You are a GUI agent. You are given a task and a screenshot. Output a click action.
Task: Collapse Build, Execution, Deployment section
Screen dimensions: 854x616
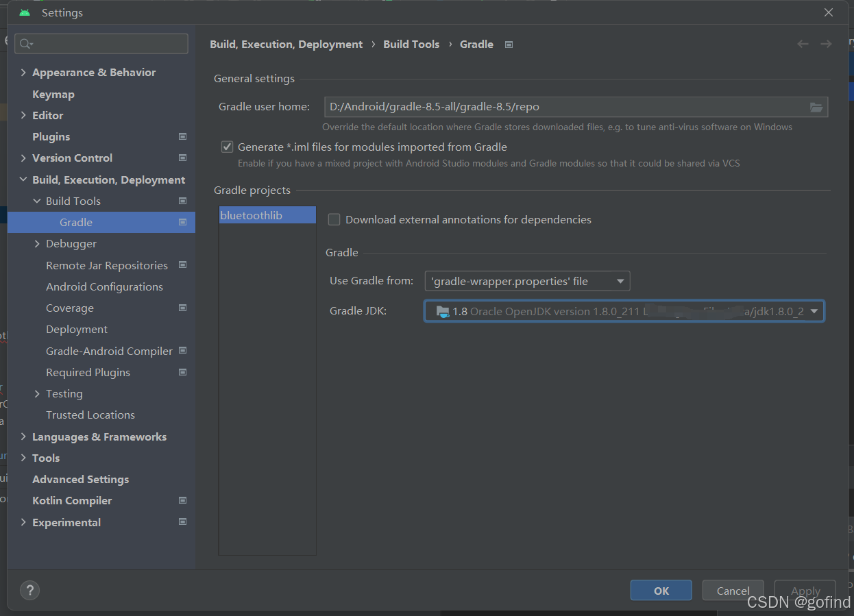24,180
